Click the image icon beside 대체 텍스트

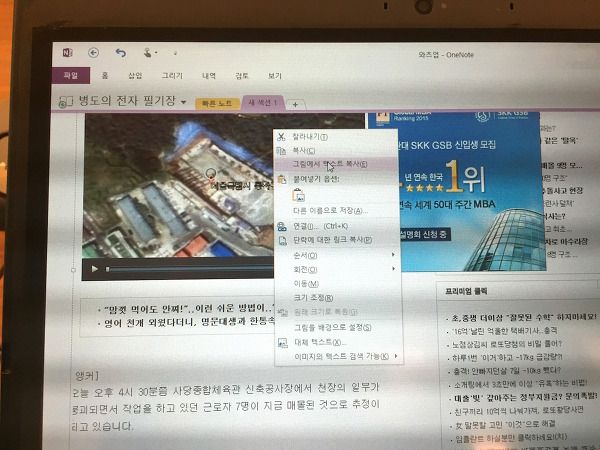[x=282, y=342]
